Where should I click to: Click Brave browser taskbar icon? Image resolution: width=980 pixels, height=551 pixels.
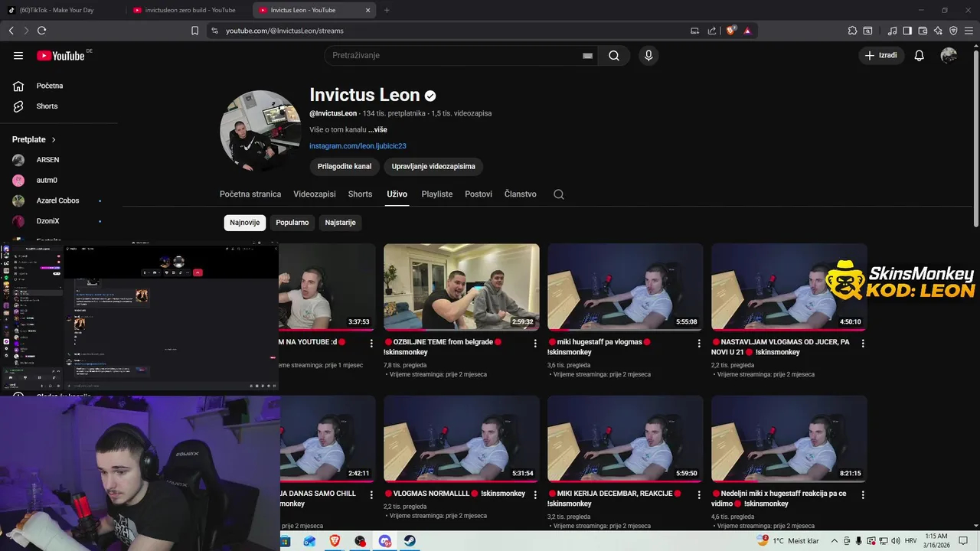334,541
